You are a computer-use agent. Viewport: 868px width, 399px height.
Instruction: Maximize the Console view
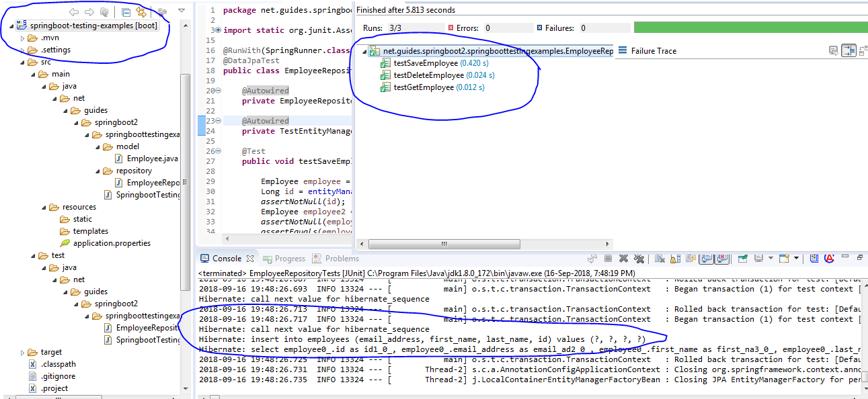click(859, 257)
